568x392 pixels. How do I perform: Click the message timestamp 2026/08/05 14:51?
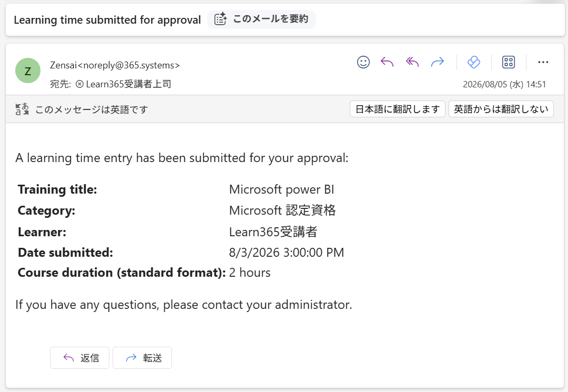tap(504, 84)
